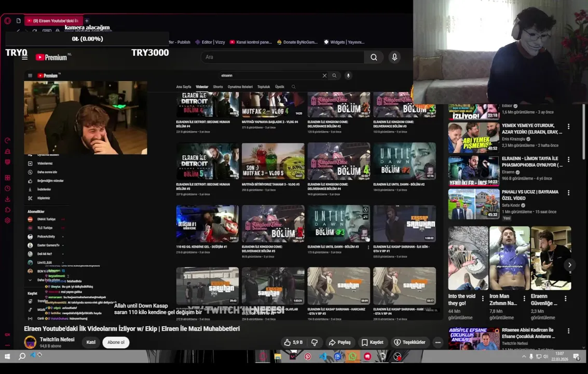This screenshot has width=588, height=374.
Task: Subscribe using Abone ol button
Action: click(116, 342)
